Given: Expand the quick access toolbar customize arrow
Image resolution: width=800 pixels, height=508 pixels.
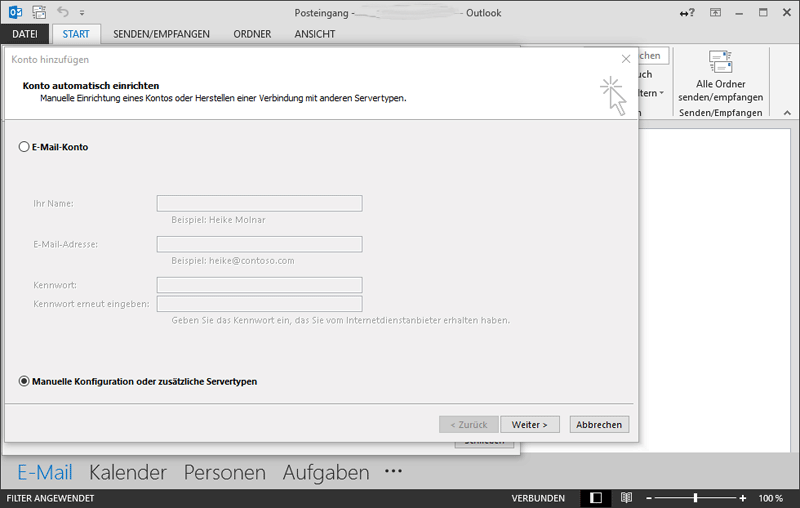Looking at the screenshot, I should pos(82,14).
